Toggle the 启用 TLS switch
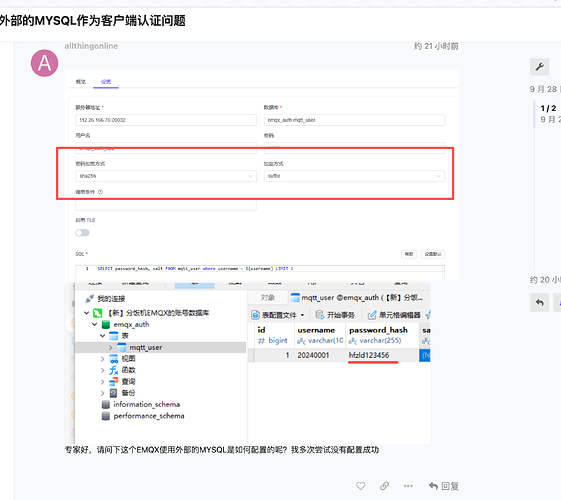The width and height of the screenshot is (561, 500). coord(82,233)
